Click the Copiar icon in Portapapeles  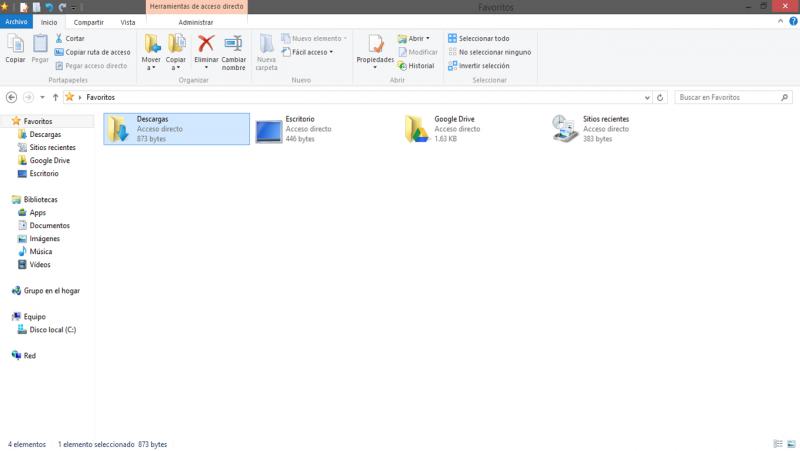pos(15,43)
